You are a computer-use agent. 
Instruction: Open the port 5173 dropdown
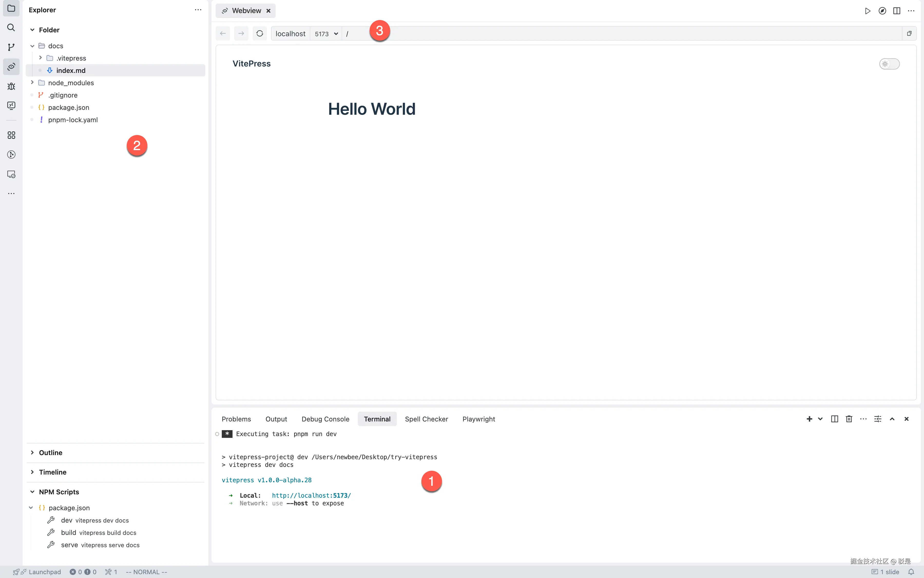click(326, 34)
